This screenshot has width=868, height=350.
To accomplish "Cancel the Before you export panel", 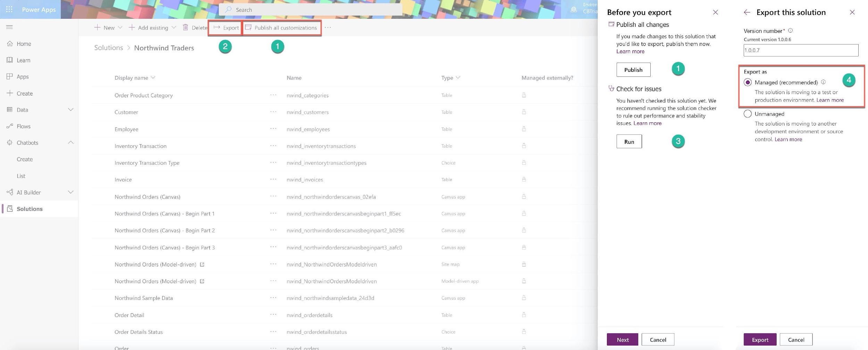I will [x=658, y=340].
